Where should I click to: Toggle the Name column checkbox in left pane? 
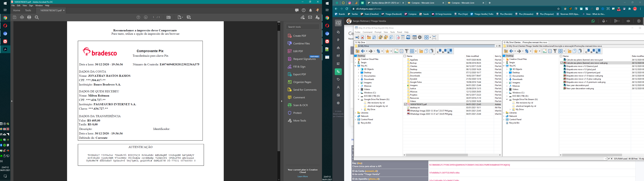[x=405, y=56]
